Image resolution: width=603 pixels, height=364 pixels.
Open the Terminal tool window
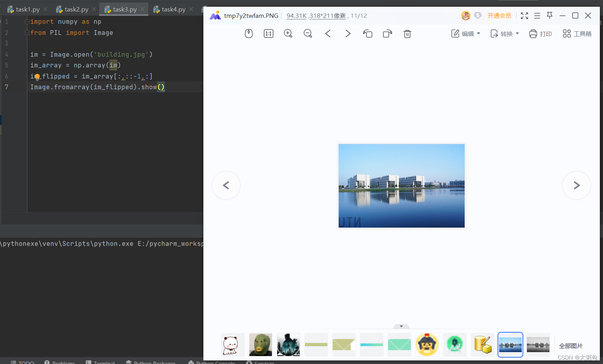pos(100,362)
